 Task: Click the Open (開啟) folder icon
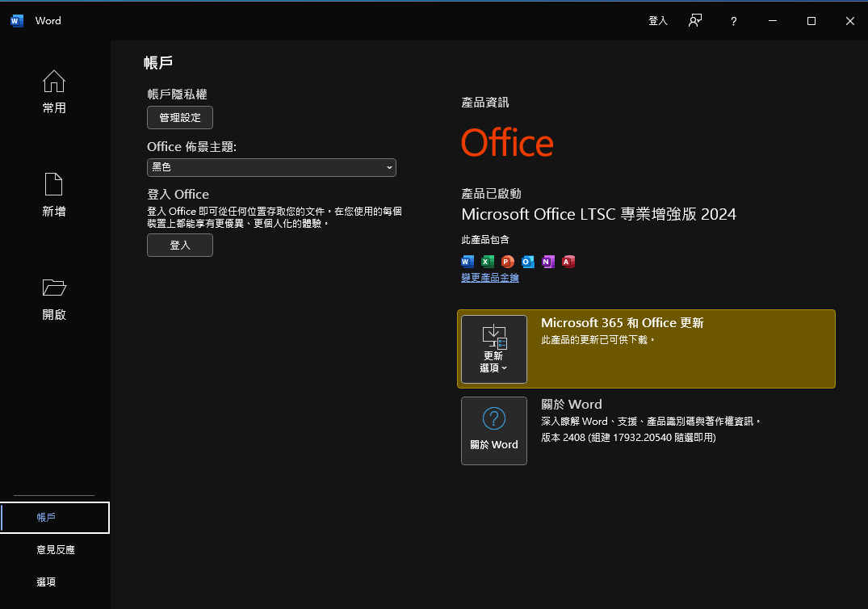pyautogui.click(x=54, y=288)
